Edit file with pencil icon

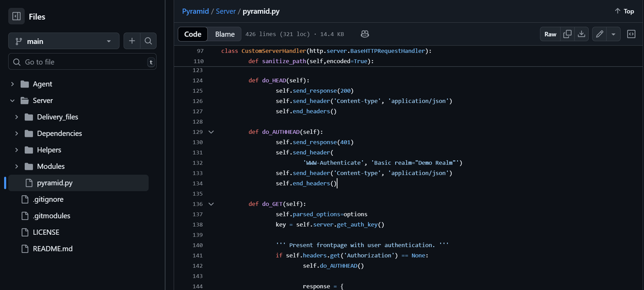(x=600, y=34)
